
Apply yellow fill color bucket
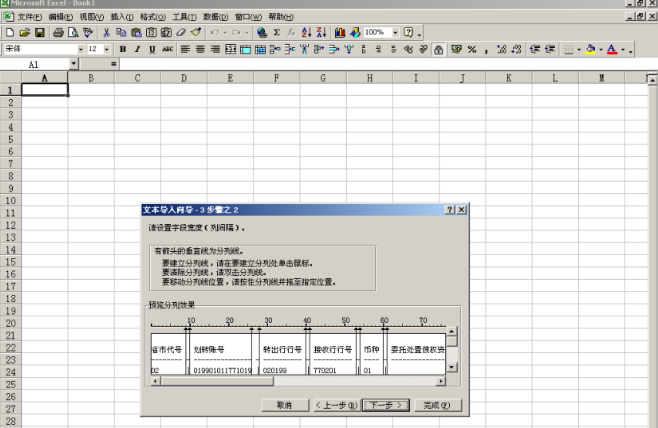(x=591, y=49)
